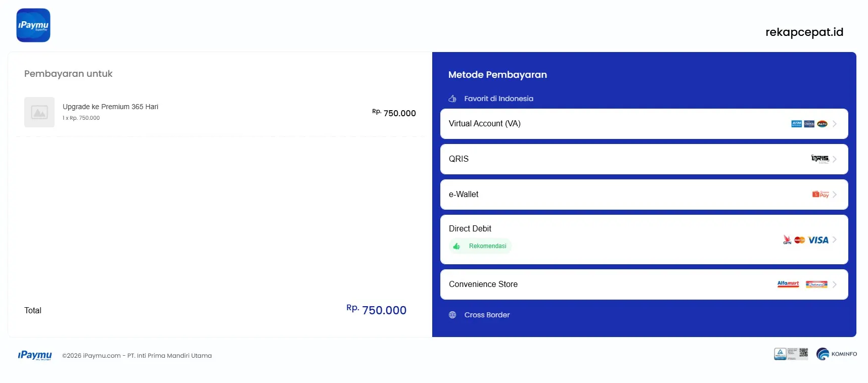The width and height of the screenshot is (868, 383).
Task: Select the Mastercard logo
Action: pos(799,240)
